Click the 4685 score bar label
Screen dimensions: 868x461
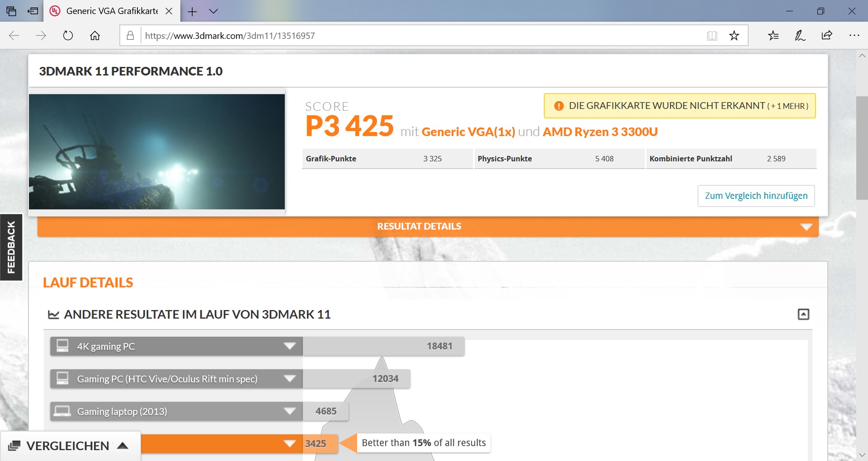pyautogui.click(x=326, y=411)
